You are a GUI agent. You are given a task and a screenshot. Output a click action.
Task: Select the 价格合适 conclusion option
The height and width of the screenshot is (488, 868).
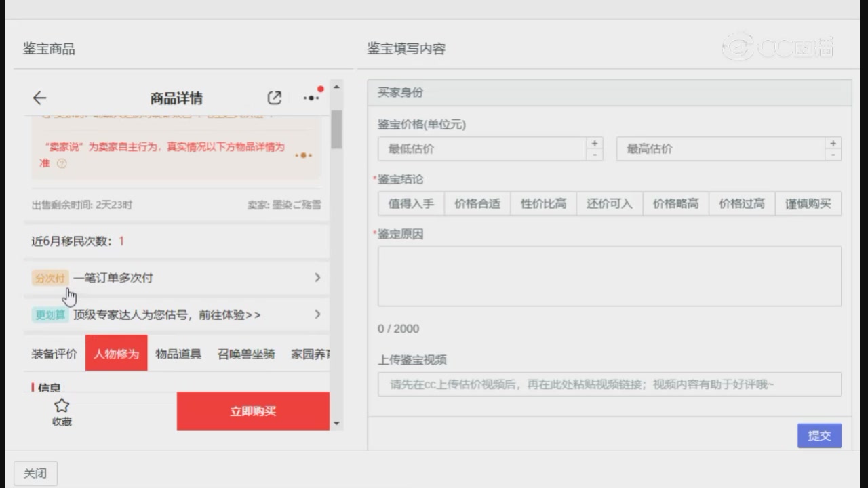pos(477,203)
